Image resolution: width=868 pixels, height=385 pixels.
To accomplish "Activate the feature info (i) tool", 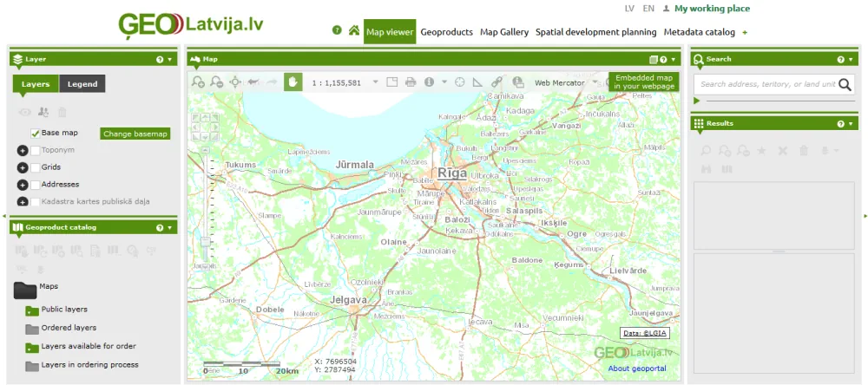I will 429,82.
